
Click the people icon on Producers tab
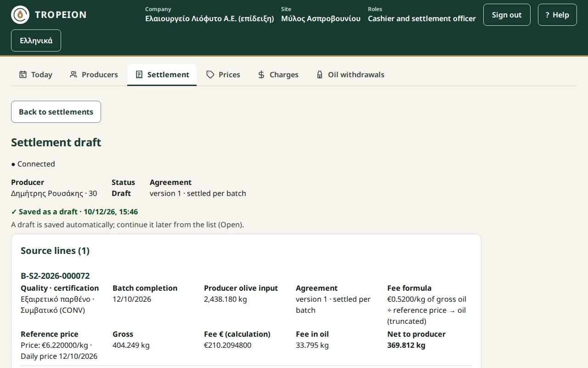click(73, 75)
